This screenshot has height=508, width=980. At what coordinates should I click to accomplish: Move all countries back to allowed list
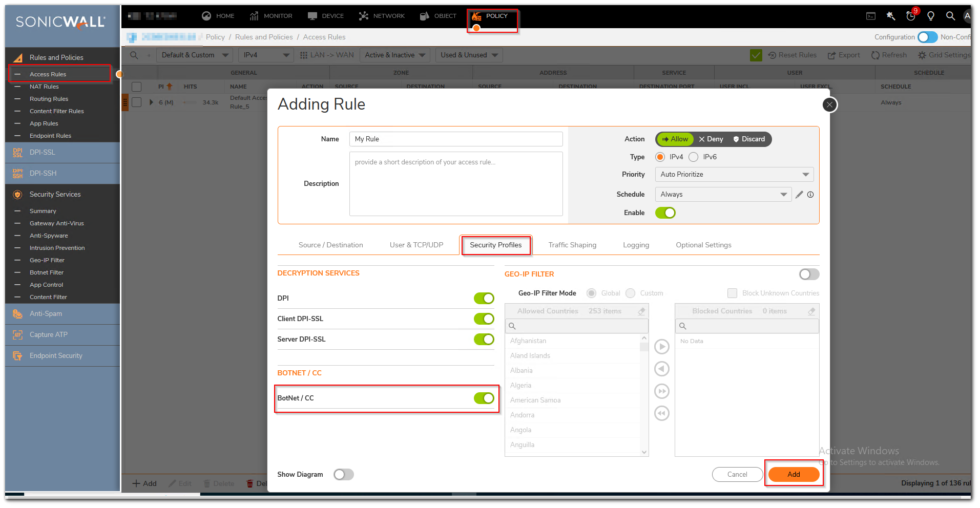pyautogui.click(x=662, y=414)
